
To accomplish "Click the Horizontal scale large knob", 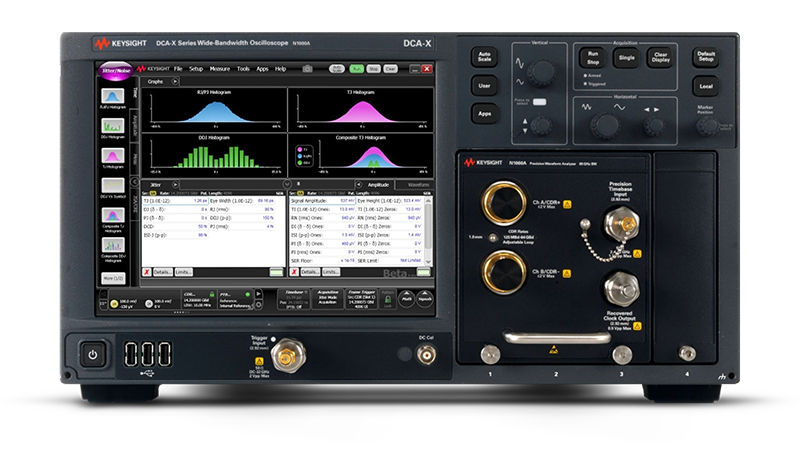I will point(605,126).
